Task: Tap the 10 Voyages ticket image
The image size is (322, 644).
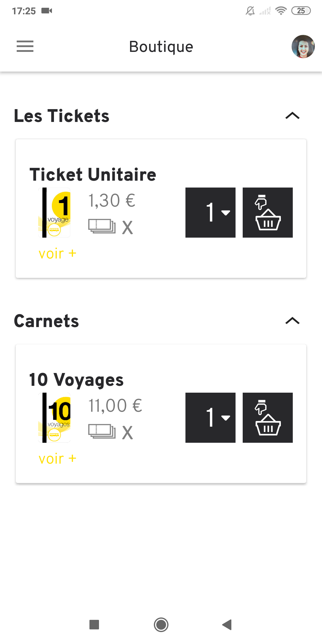Action: 55,418
